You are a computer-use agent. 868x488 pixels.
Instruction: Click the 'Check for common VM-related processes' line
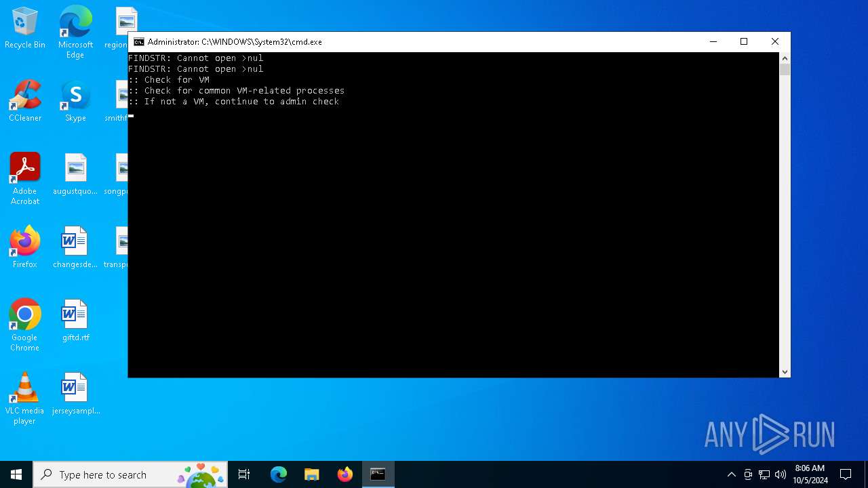(237, 91)
